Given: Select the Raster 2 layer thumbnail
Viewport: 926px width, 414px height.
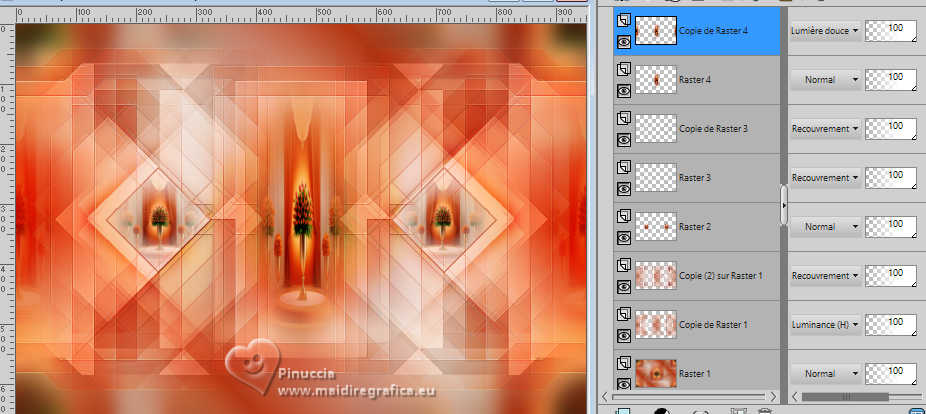Looking at the screenshot, I should click(656, 227).
